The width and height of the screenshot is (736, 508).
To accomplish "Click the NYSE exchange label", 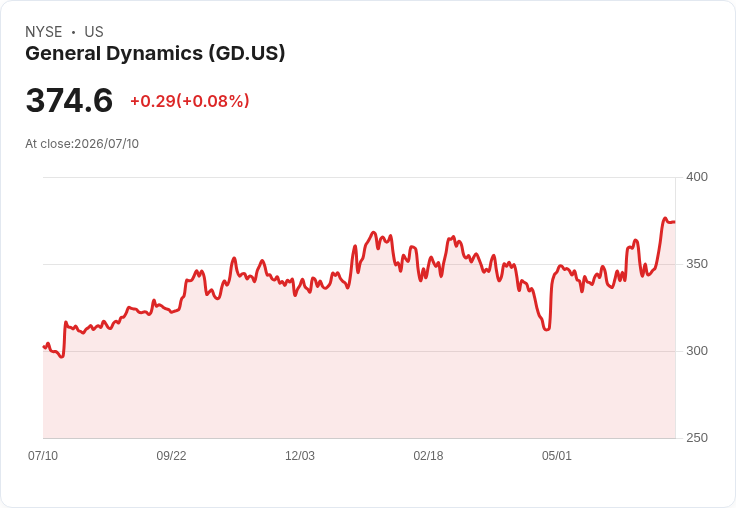I will (x=44, y=32).
